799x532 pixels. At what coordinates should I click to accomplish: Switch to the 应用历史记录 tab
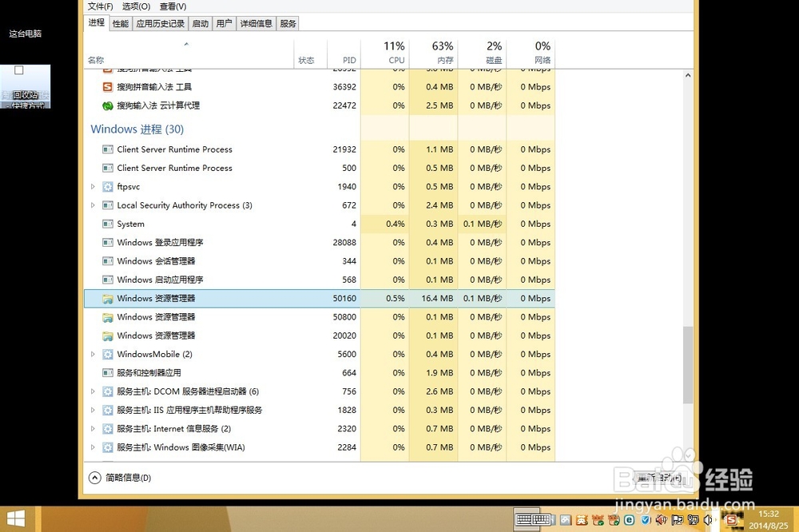tap(161, 24)
